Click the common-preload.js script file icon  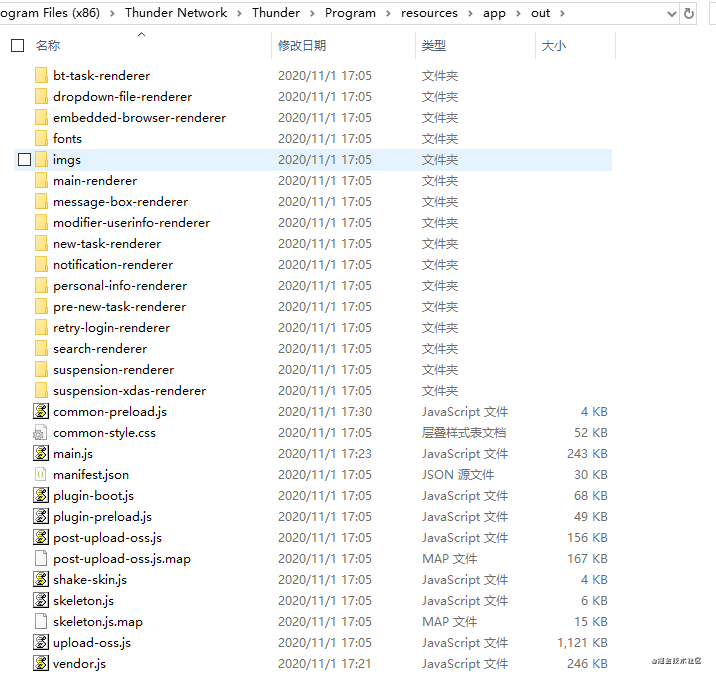[x=41, y=411]
